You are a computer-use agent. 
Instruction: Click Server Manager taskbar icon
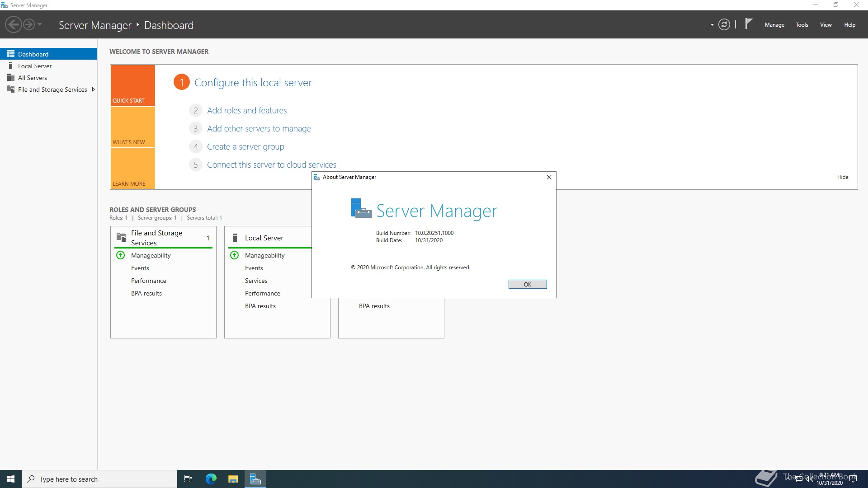coord(255,479)
